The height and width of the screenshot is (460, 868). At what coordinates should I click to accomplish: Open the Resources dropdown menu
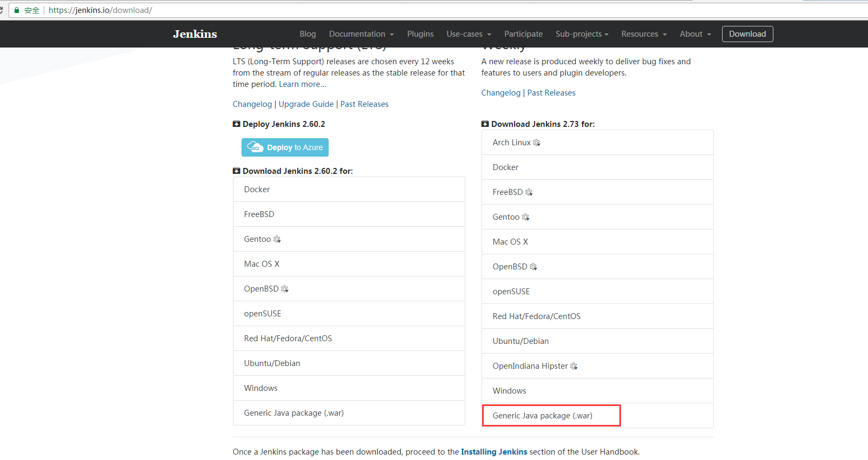pos(644,34)
